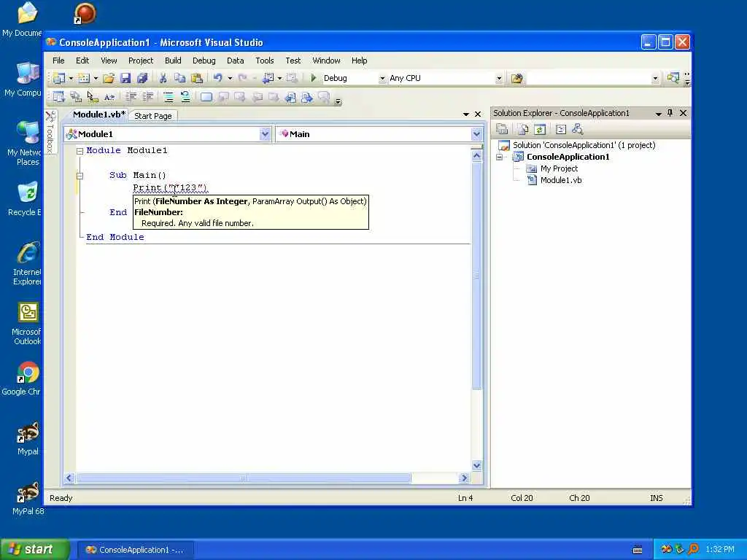Select Module1.vb in Solution Explorer
Image resolution: width=747 pixels, height=560 pixels.
click(x=561, y=180)
